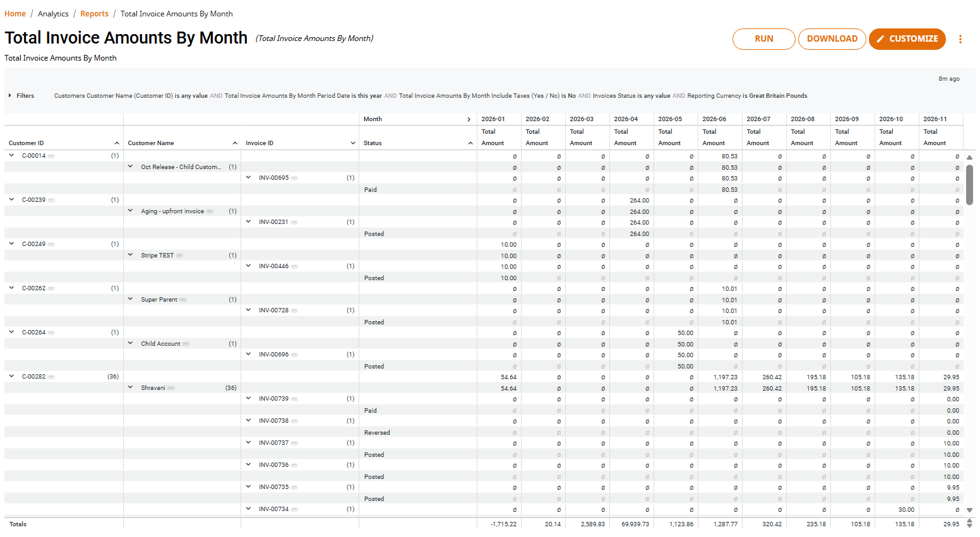Image resolution: width=980 pixels, height=537 pixels.
Task: Collapse the C-00264 customer row
Action: click(x=11, y=332)
